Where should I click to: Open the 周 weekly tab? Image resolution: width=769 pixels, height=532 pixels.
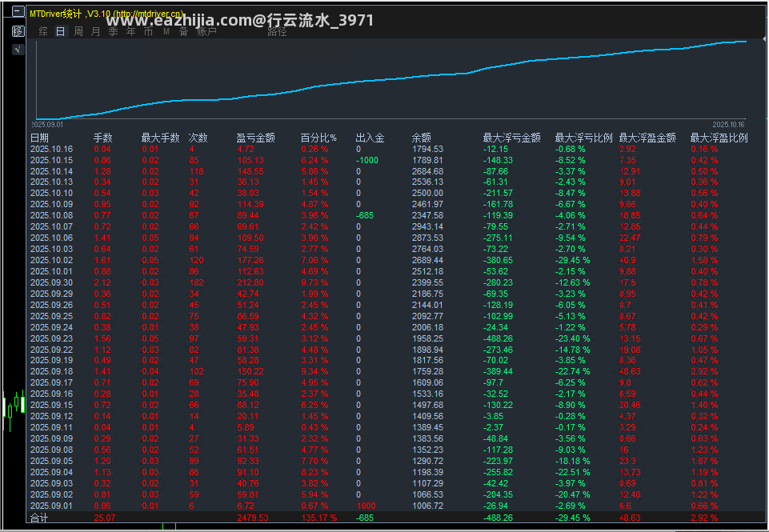[78, 31]
